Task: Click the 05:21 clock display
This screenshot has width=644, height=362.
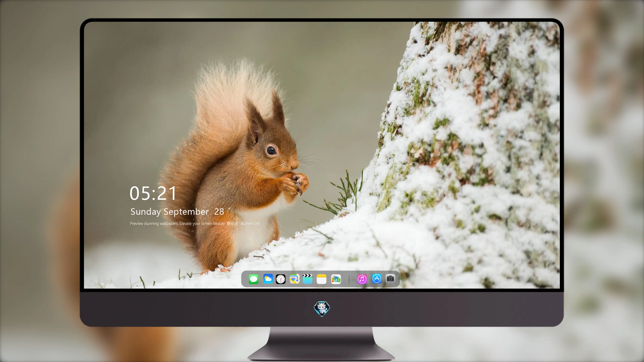Action: pos(153,193)
